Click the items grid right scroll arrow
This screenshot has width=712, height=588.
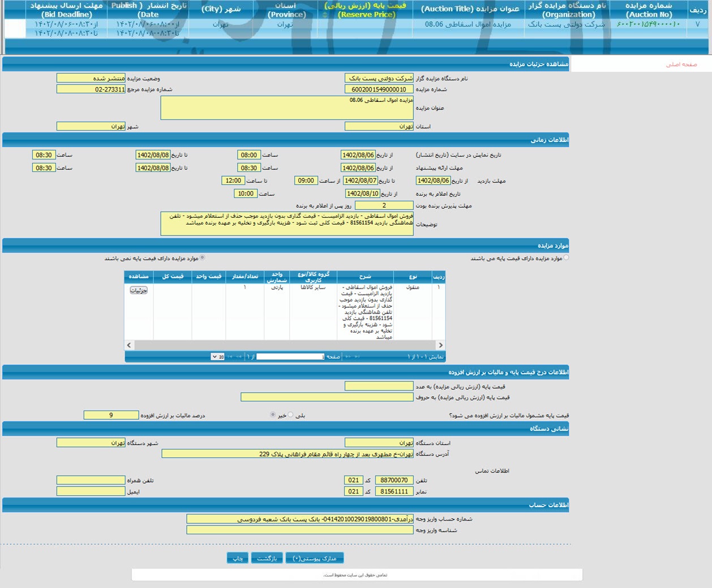tap(440, 345)
